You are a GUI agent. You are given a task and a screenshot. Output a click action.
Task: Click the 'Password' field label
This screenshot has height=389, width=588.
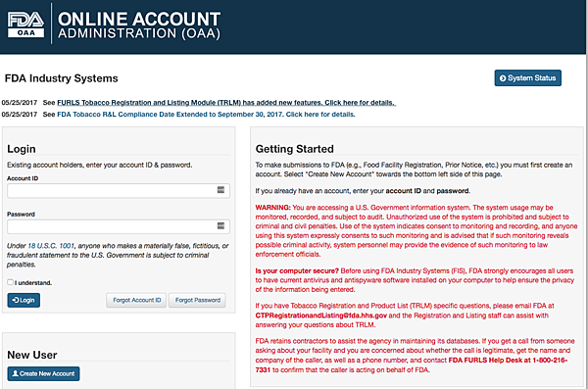tap(21, 215)
